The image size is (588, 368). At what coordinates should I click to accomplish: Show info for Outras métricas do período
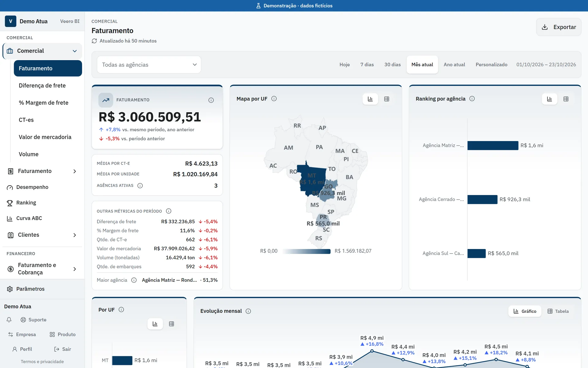[168, 211]
